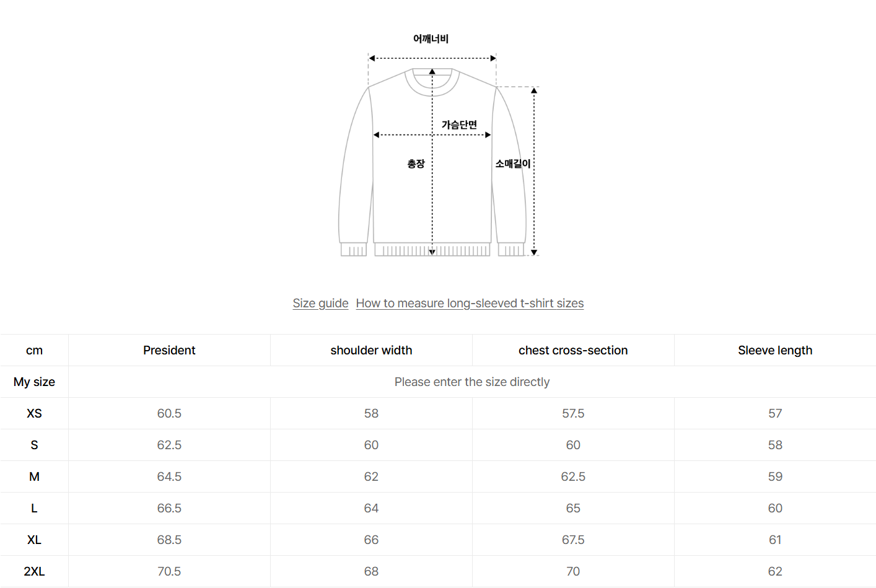Screen dimensions: 876x588
Task: Select the XL size row label
Action: [x=34, y=540]
